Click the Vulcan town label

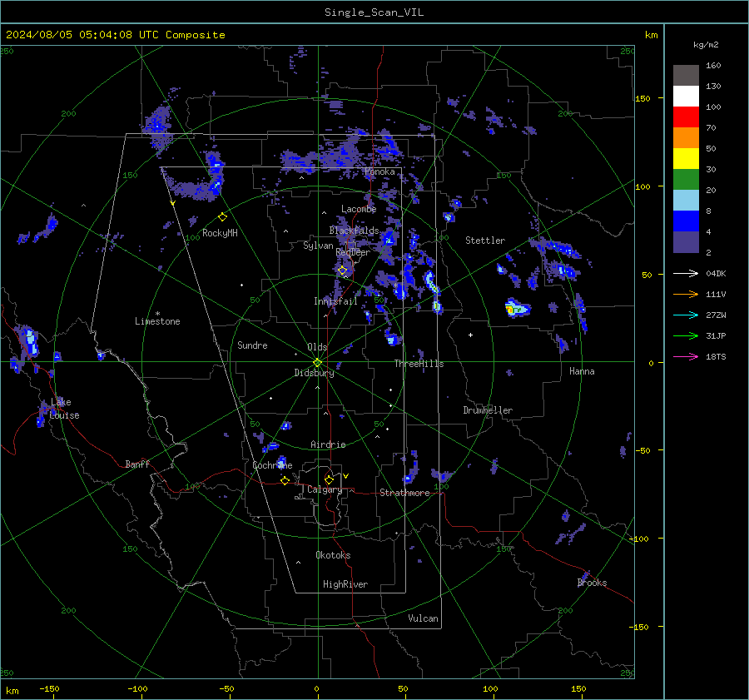[423, 618]
